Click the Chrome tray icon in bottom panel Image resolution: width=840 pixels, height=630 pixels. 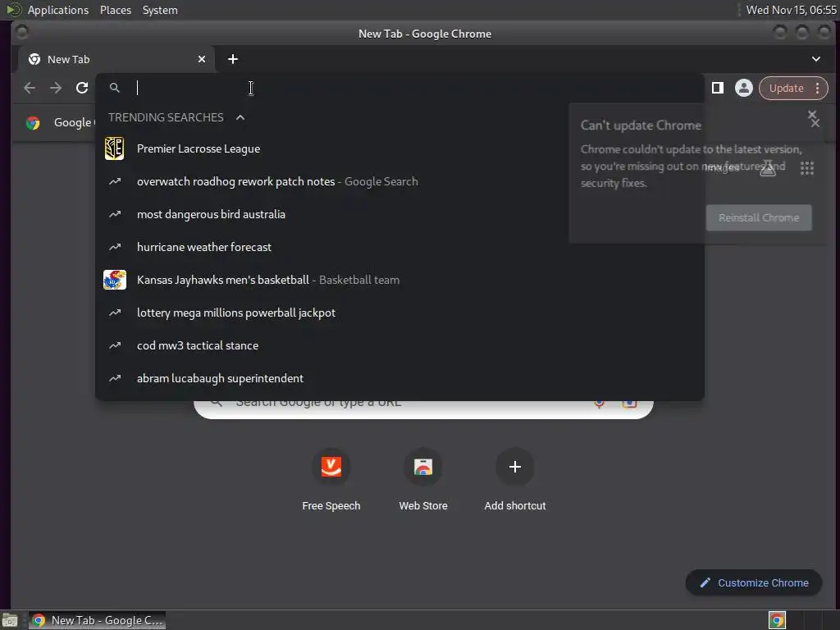tap(777, 620)
